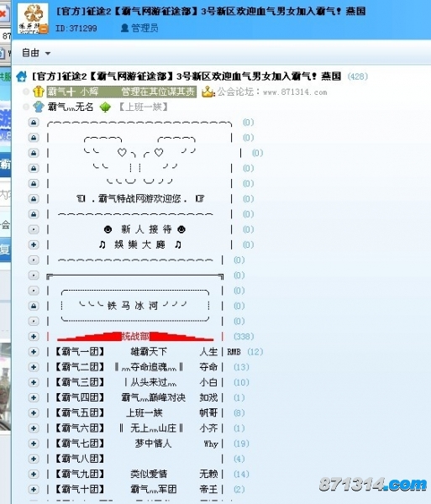Click the home icon beside the channel title
This screenshot has width=431, height=504.
pos(22,76)
